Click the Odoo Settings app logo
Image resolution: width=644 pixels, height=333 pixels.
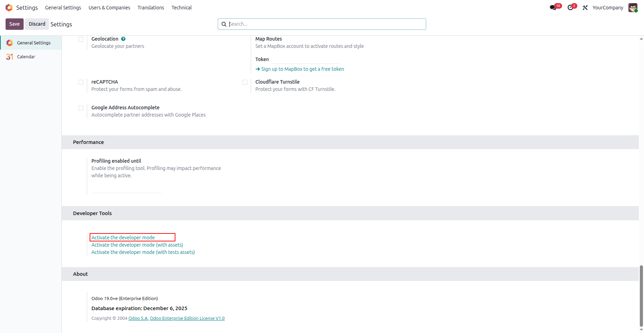9,7
